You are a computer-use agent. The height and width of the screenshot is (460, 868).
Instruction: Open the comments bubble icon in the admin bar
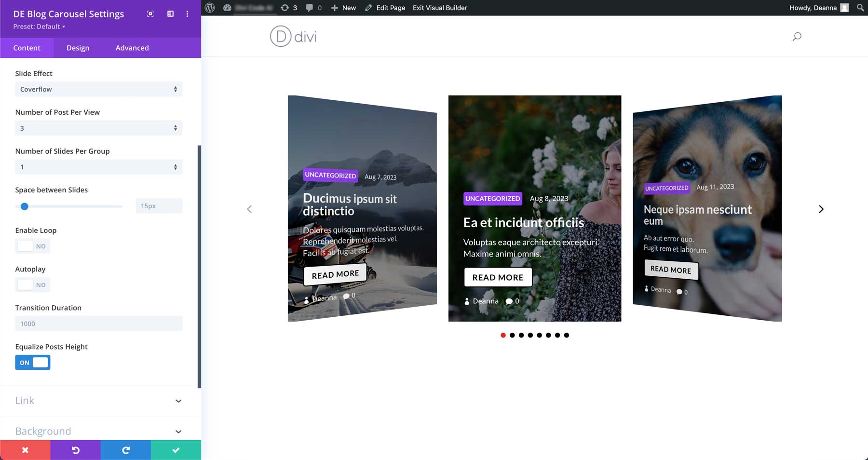[313, 8]
